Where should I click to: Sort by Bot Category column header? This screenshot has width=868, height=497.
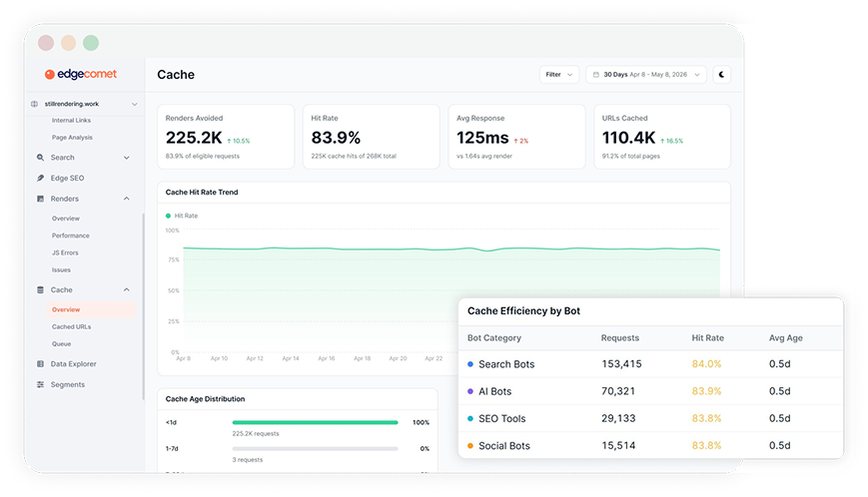click(x=494, y=337)
